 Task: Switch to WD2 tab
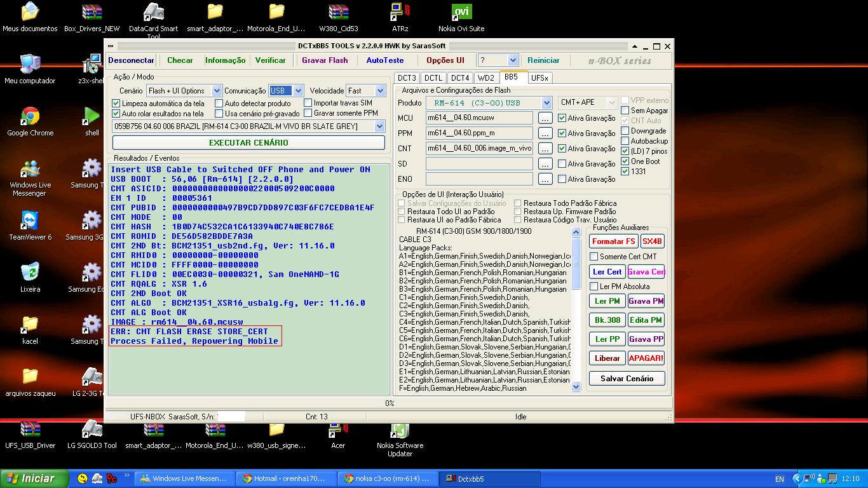point(486,78)
